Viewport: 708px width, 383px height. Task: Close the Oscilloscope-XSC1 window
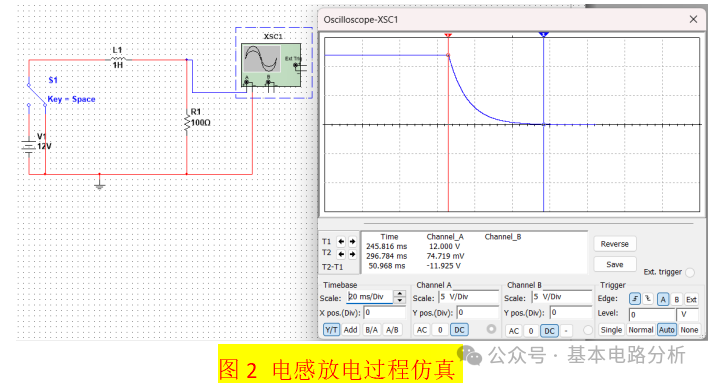(693, 19)
